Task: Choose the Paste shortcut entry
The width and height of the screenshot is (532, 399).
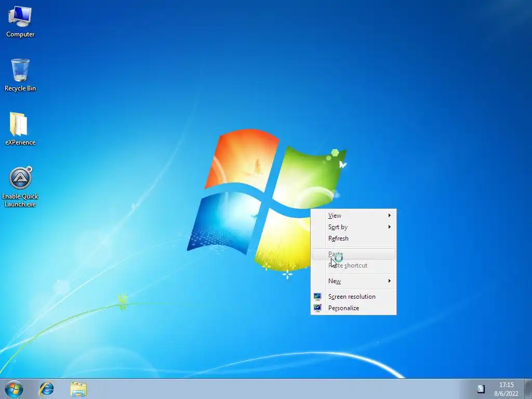Action: (x=353, y=265)
